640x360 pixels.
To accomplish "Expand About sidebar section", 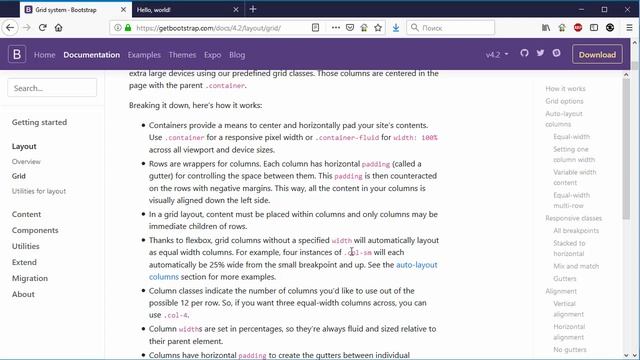I will 23,294.
